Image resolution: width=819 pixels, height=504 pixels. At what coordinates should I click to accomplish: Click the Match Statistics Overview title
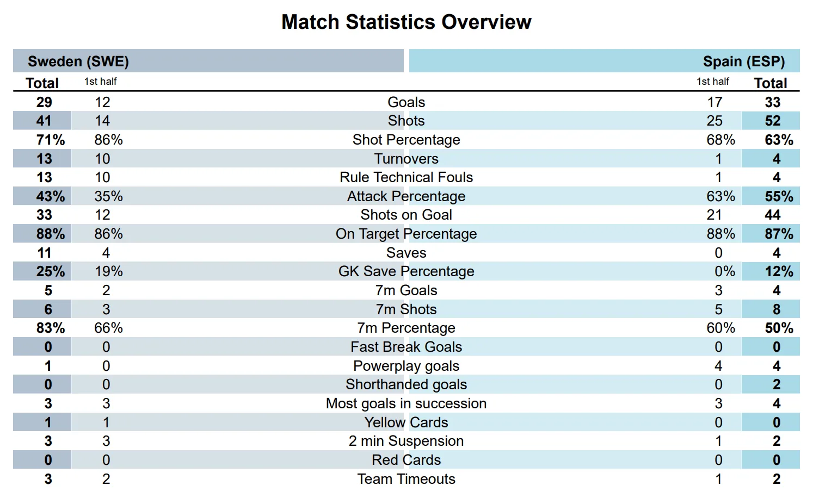pos(406,22)
